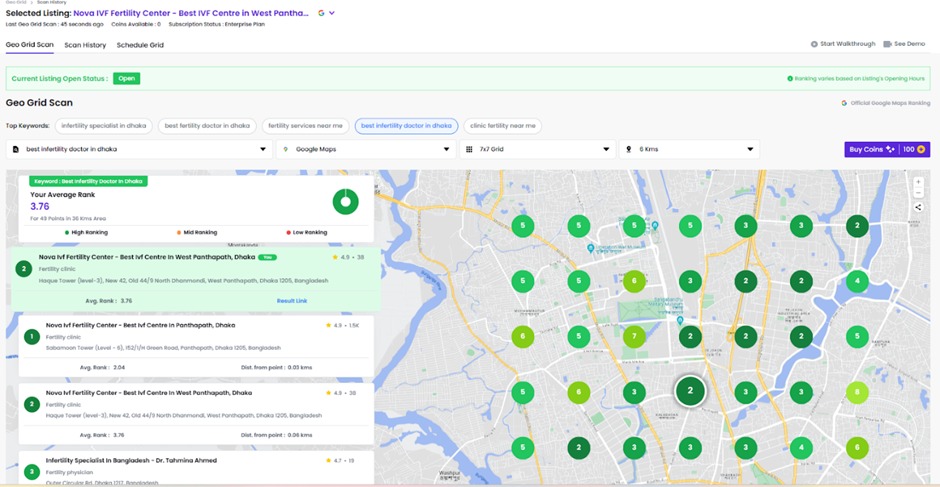Click the map grid marker showing 8

click(x=857, y=392)
